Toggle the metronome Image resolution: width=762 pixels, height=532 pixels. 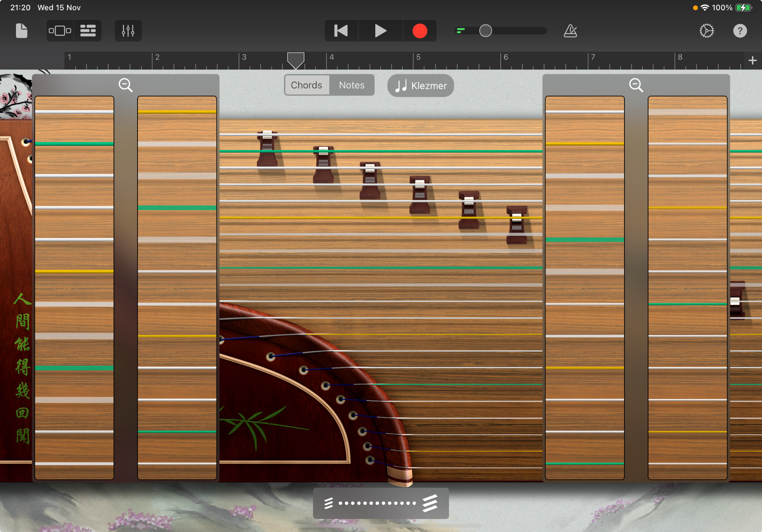point(570,30)
